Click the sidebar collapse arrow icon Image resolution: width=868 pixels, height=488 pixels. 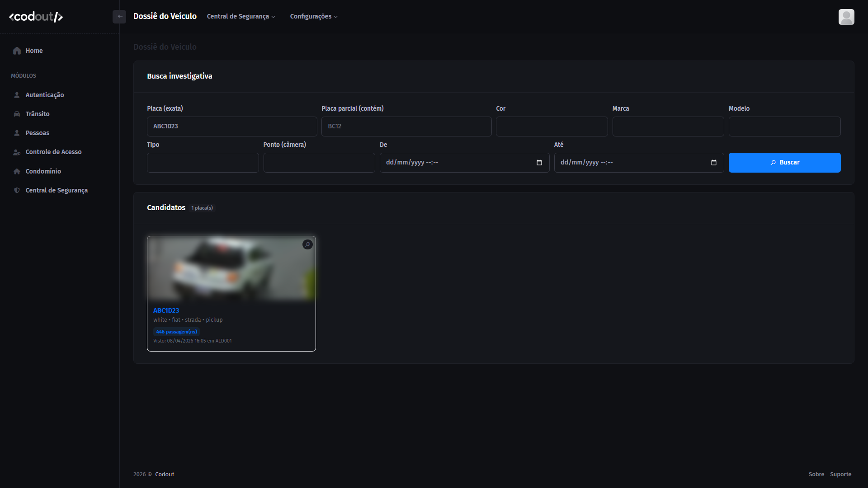coord(119,16)
